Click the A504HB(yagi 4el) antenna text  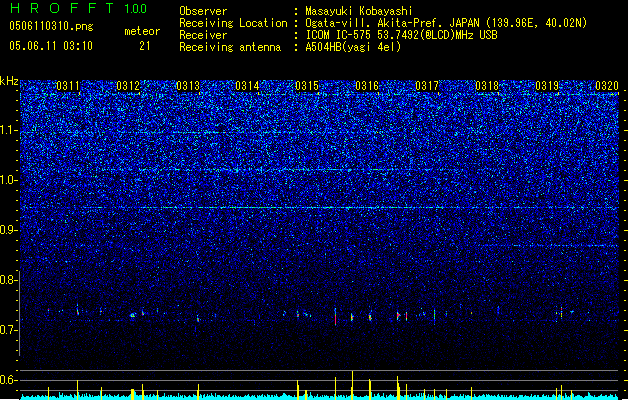[353, 47]
